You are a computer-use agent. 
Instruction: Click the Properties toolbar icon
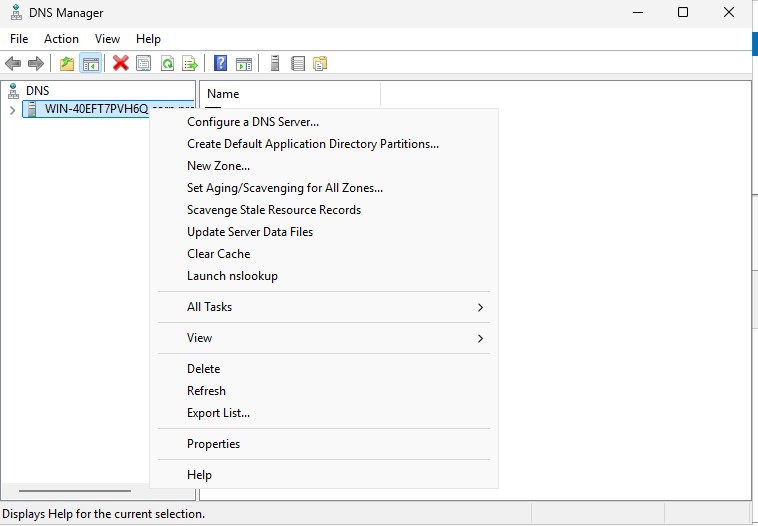tap(144, 63)
